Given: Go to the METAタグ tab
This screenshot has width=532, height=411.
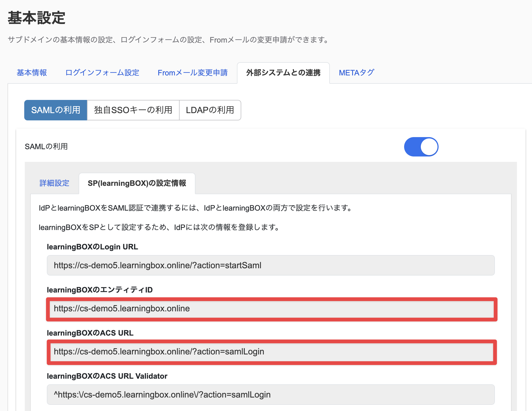Looking at the screenshot, I should coord(356,73).
